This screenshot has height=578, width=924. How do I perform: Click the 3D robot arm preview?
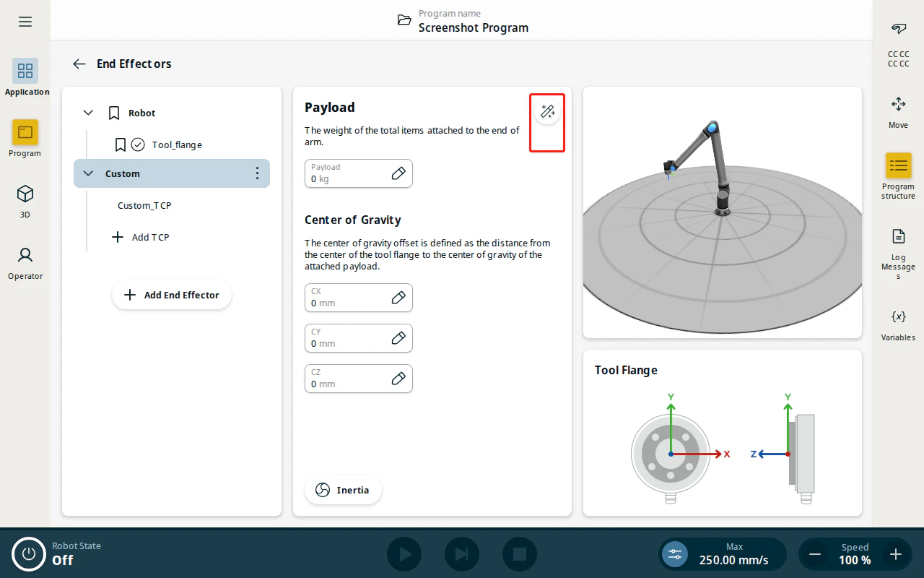(723, 212)
